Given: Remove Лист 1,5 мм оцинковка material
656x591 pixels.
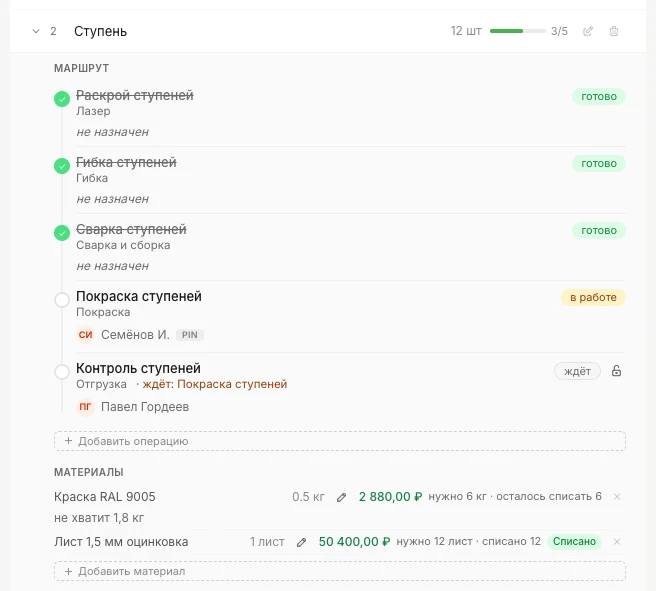Looking at the screenshot, I should [x=617, y=542].
